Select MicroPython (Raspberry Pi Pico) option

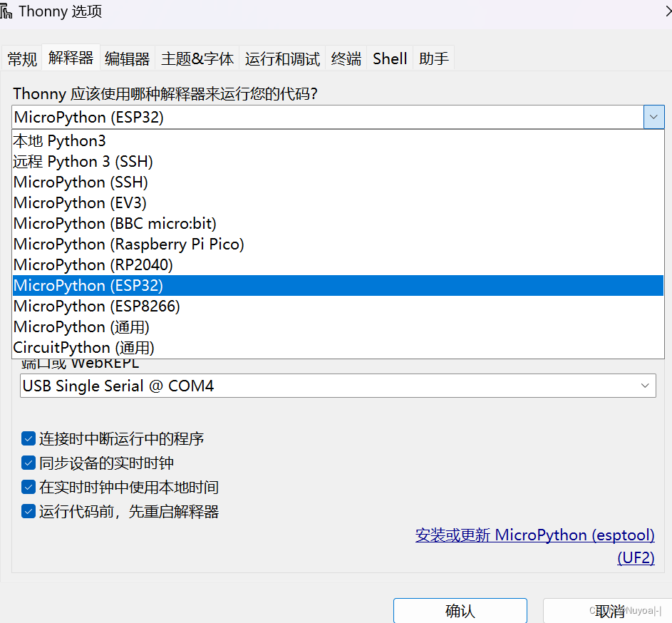[338, 244]
